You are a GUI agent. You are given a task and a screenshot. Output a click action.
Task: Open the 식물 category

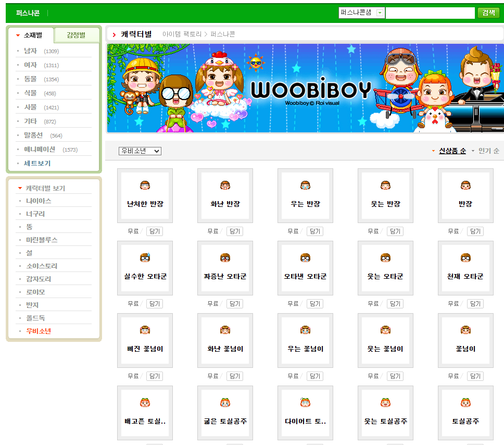pyautogui.click(x=31, y=93)
